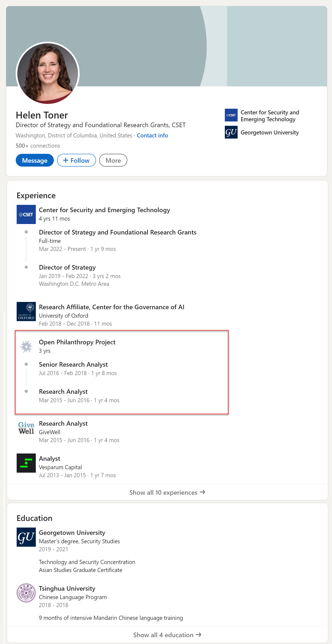
Task: Click the Message button
Action: click(35, 160)
